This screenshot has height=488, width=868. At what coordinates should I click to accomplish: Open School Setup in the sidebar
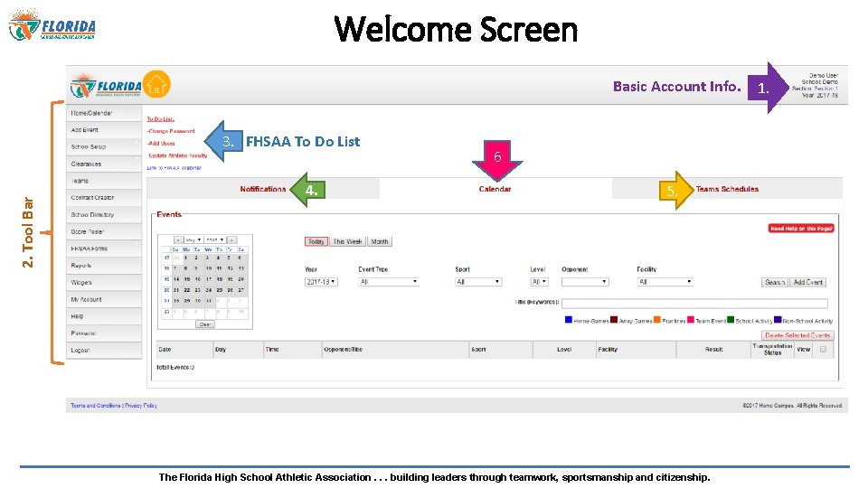point(104,146)
